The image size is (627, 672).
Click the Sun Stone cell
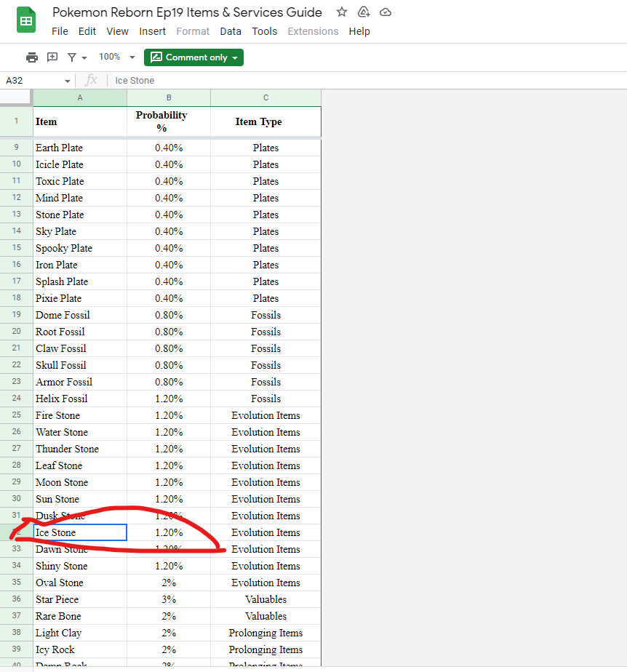click(x=80, y=499)
